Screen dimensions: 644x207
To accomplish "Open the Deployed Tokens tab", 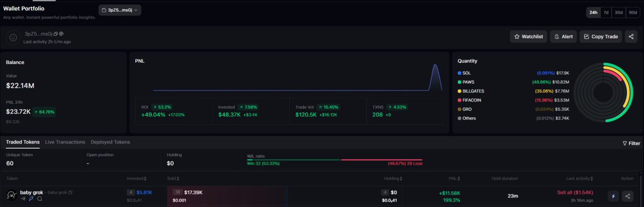I will [x=110, y=142].
